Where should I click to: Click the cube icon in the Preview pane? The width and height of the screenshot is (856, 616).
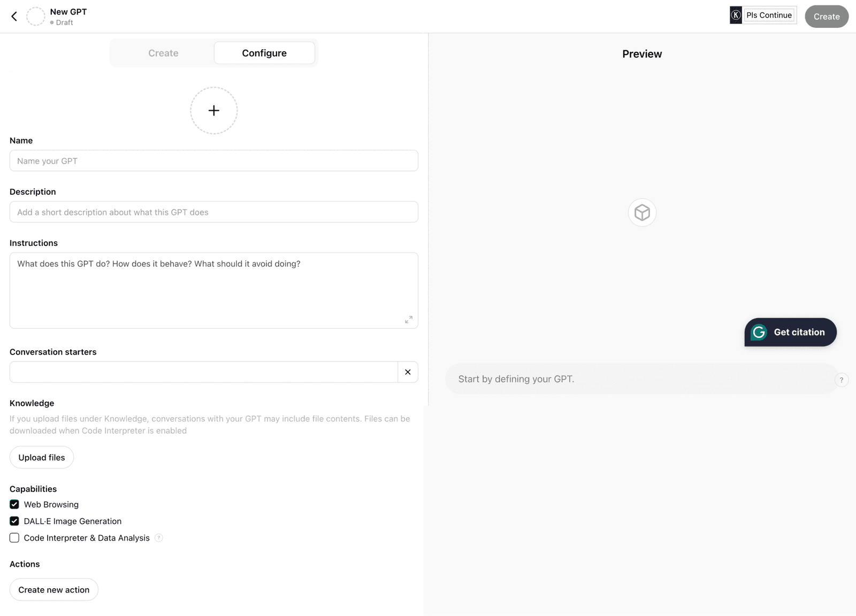[642, 213]
